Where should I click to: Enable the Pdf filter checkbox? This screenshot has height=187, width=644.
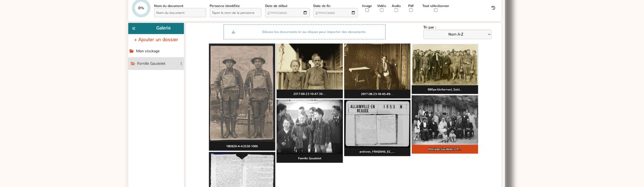pyautogui.click(x=411, y=10)
